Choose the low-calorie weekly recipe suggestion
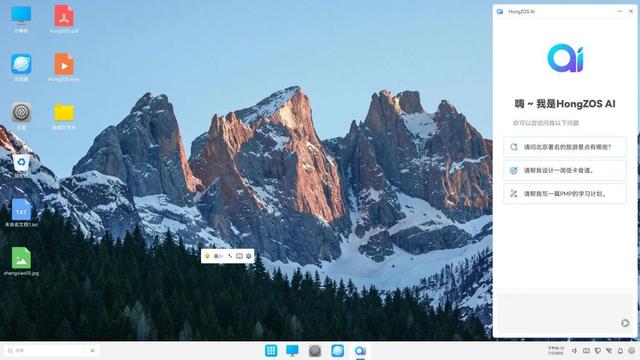The height and width of the screenshot is (360, 640). click(x=564, y=170)
